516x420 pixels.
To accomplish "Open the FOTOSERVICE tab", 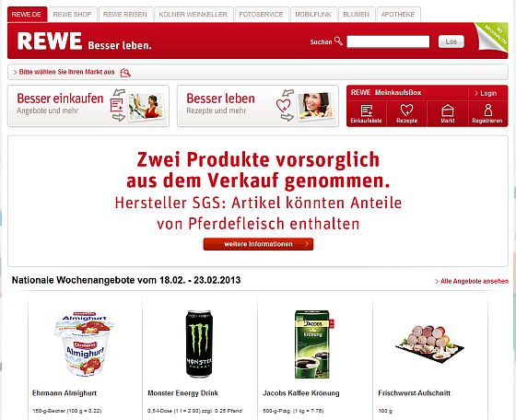I will pyautogui.click(x=261, y=15).
